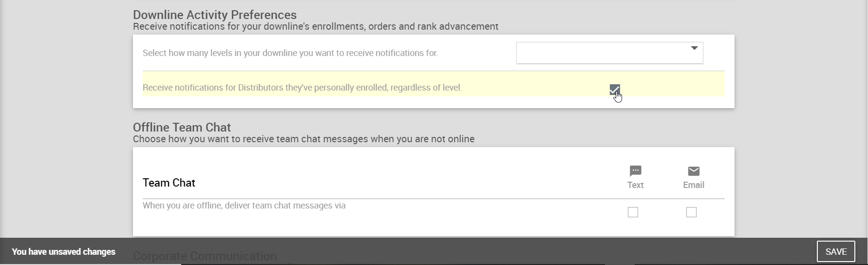Click the Offline Team Chat heading
868x265 pixels.
(x=182, y=128)
